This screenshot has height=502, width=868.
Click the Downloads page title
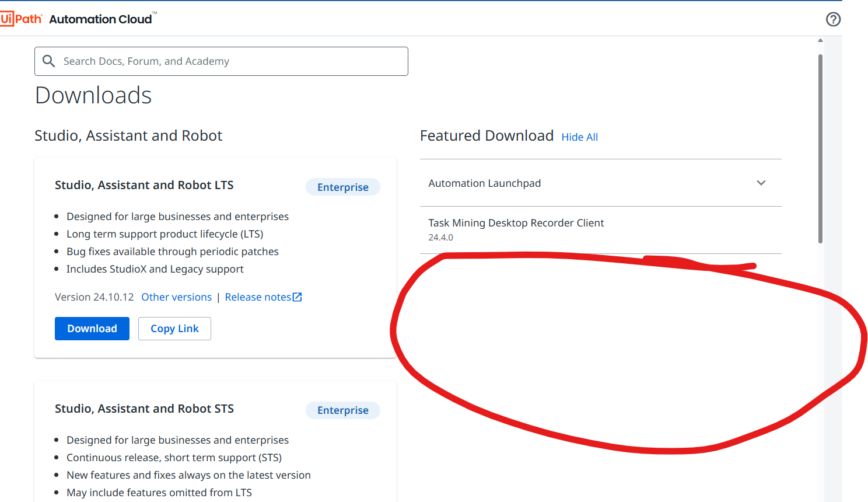pos(93,95)
